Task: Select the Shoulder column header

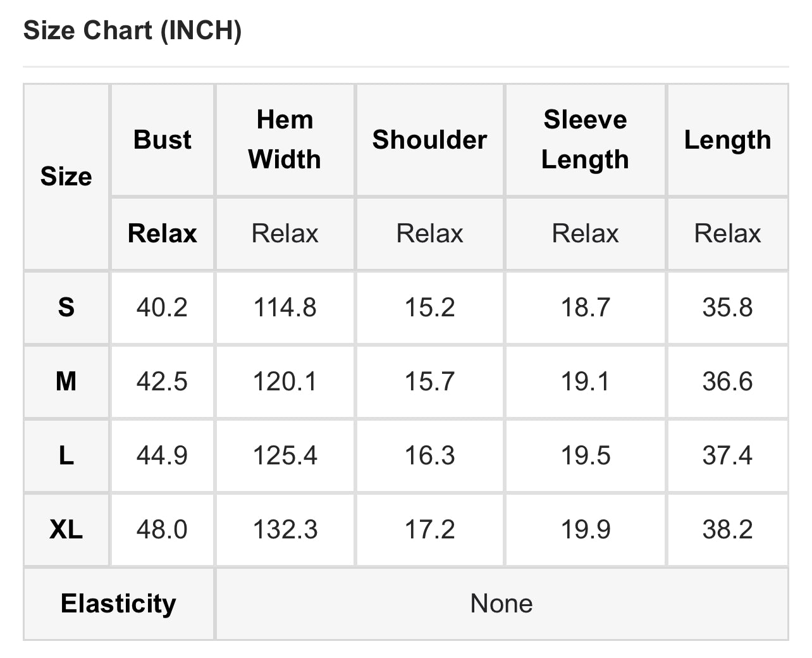Action: 429,140
